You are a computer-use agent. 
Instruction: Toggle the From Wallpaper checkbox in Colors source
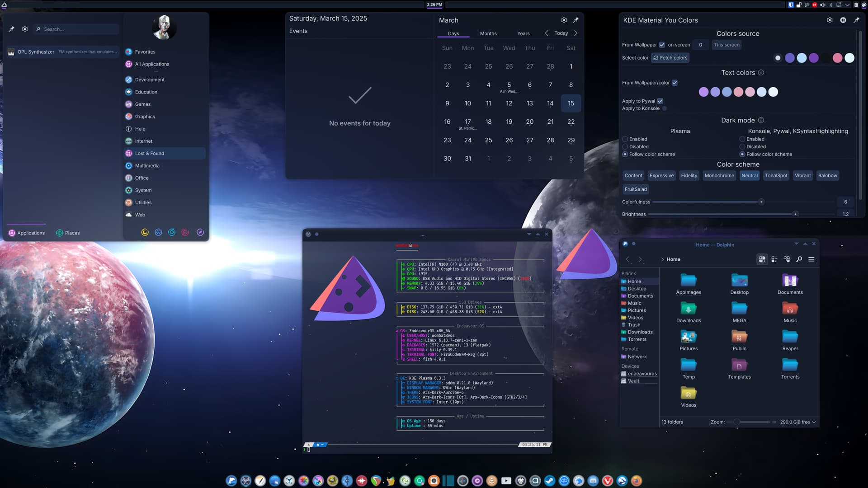662,45
